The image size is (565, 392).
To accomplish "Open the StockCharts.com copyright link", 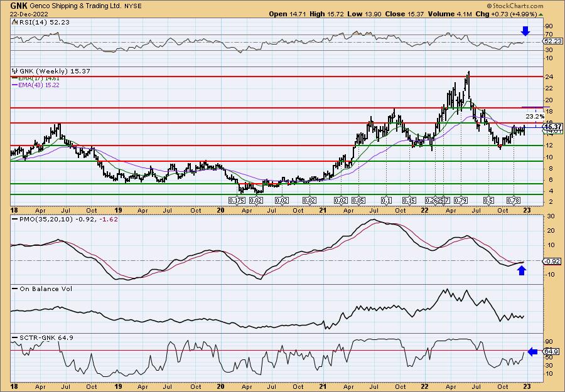I will coord(515,6).
